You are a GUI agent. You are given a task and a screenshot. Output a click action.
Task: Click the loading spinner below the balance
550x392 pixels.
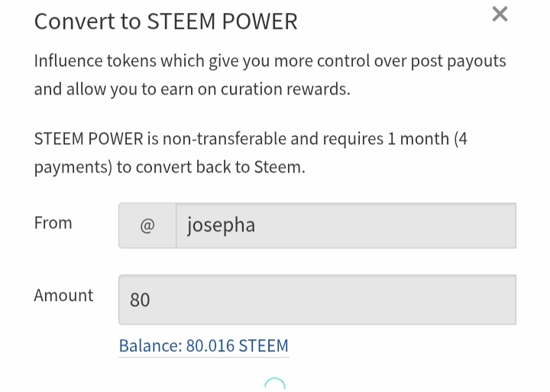click(x=275, y=384)
